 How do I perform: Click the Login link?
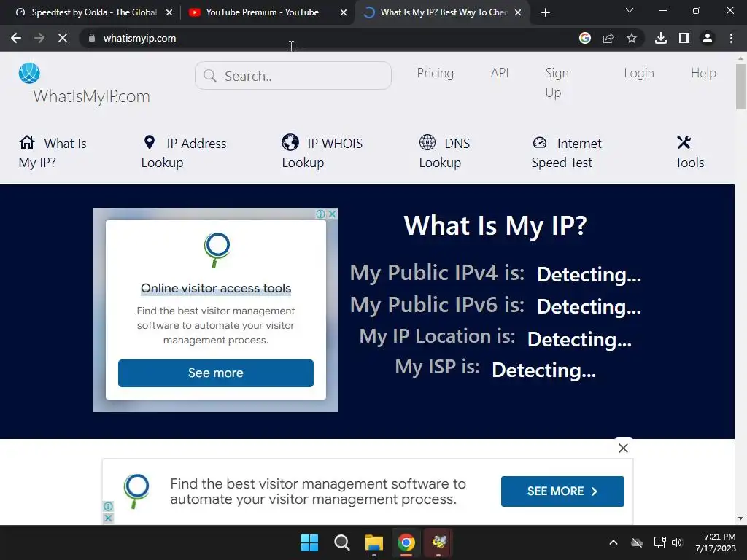click(639, 73)
